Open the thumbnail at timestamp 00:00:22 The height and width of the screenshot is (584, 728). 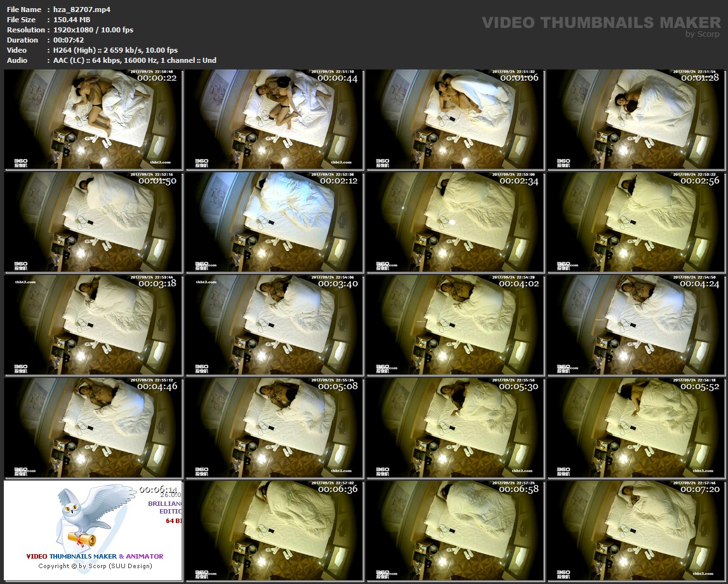93,120
